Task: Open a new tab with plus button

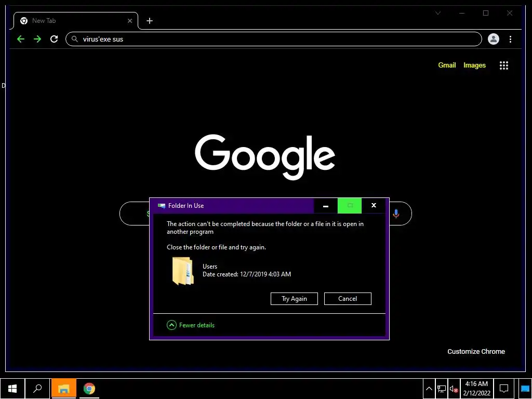Action: [149, 21]
